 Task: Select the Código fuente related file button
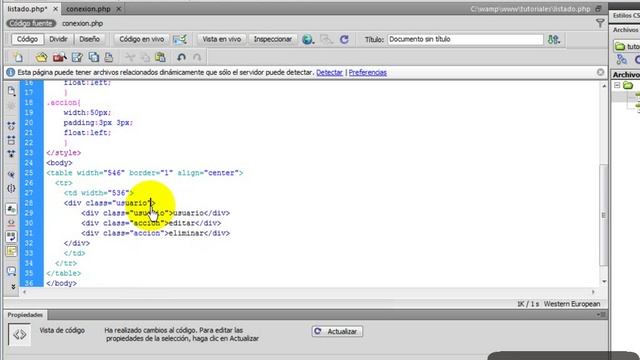point(31,23)
